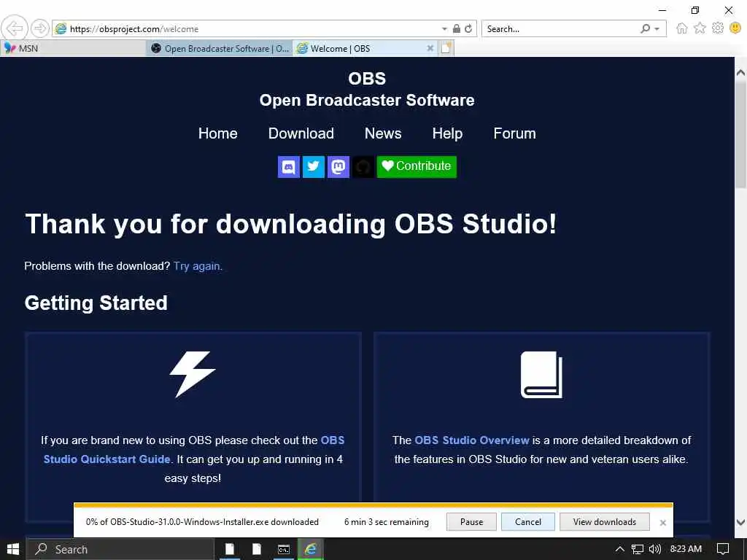Viewport: 747px width, 560px height.
Task: Click the browser Back arrow button
Action: (x=15, y=28)
